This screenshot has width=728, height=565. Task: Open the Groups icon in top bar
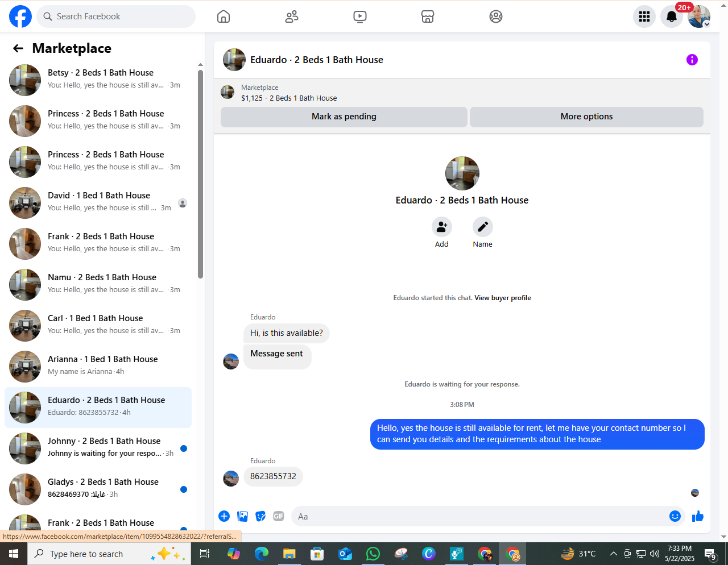496,16
